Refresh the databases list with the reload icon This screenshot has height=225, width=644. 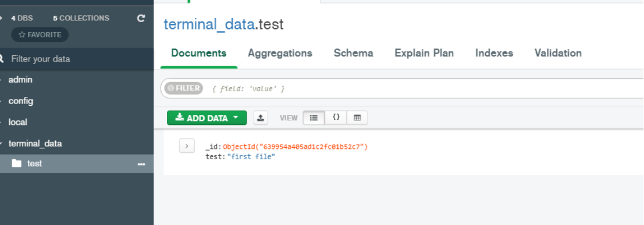pyautogui.click(x=141, y=18)
